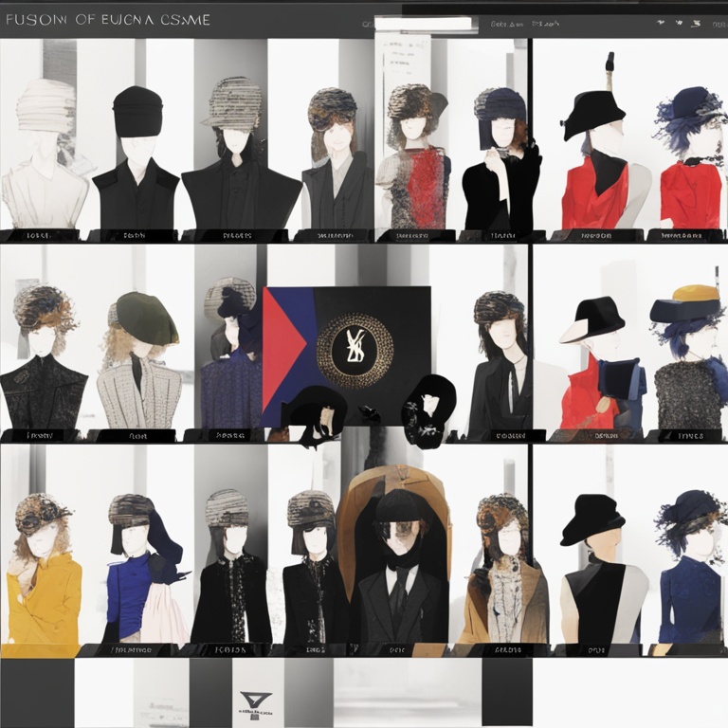Click the middle of three top-right header icons
This screenshot has width=728, height=728.
[x=679, y=23]
